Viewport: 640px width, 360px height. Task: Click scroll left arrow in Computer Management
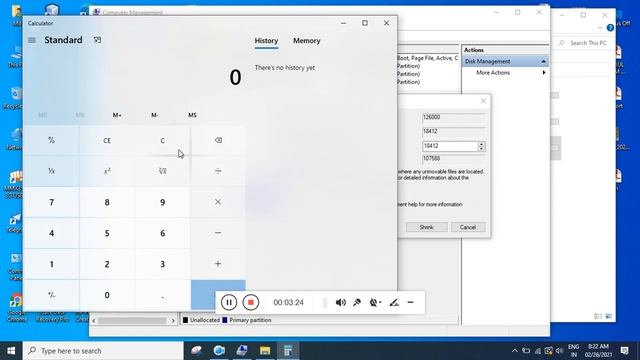(x=94, y=320)
